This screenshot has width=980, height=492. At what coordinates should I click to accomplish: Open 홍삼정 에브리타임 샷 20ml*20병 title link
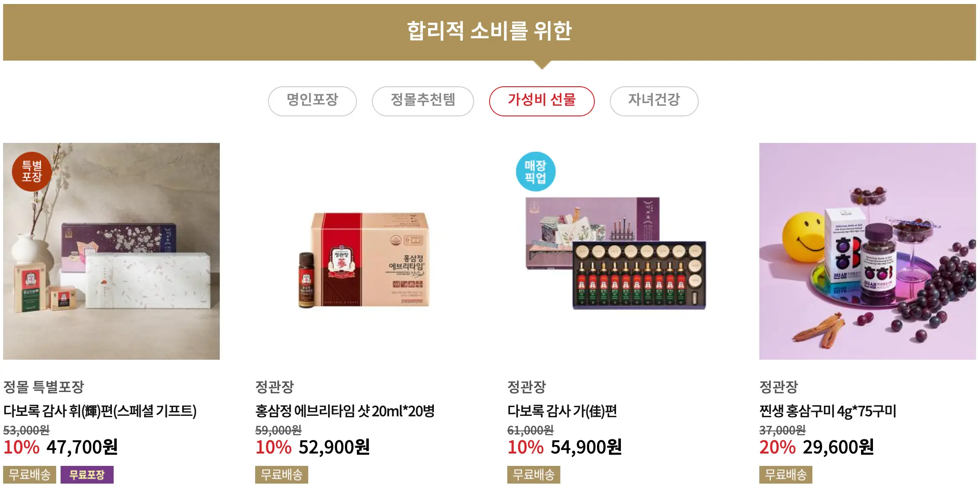[345, 411]
